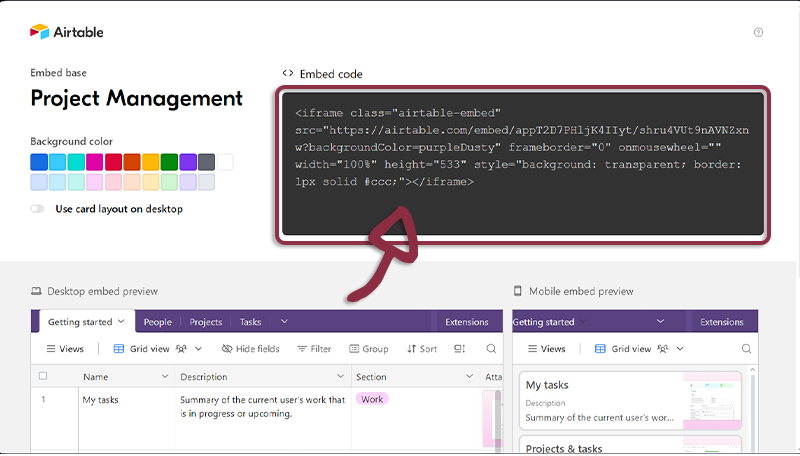Switch to the Projects table tab
Screen dimensions: 800x456
(x=206, y=322)
